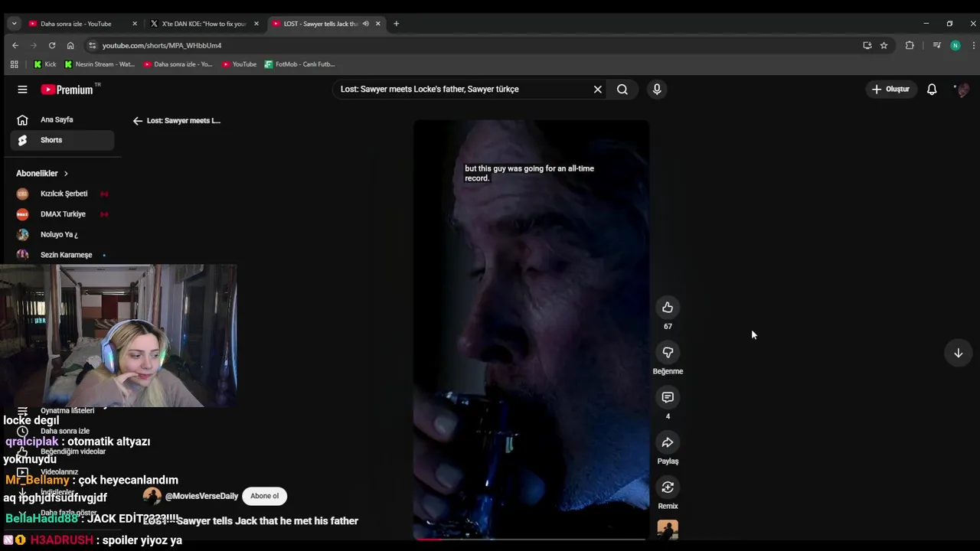Switch to Daha sonra izle tab

75,24
